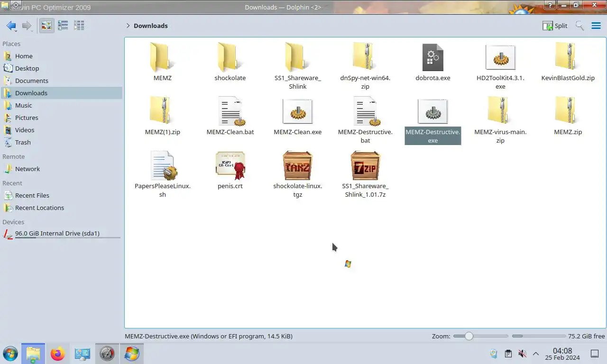607x364 pixels.
Task: Click the MEMZ-Destructive.exe status bar text
Action: pyautogui.click(x=209, y=336)
